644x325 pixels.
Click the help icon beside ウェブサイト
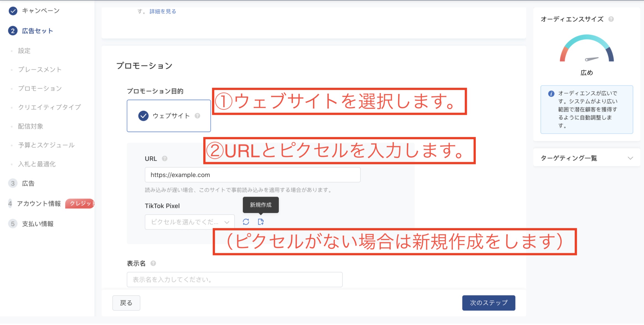coord(197,116)
